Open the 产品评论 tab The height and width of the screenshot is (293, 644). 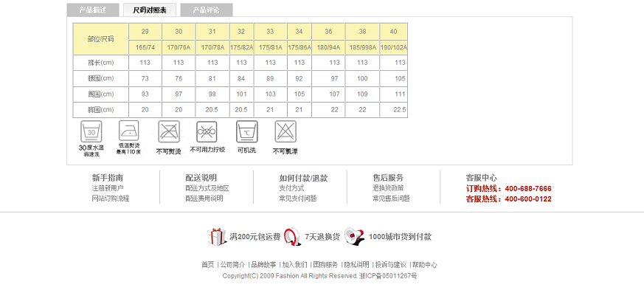click(207, 10)
